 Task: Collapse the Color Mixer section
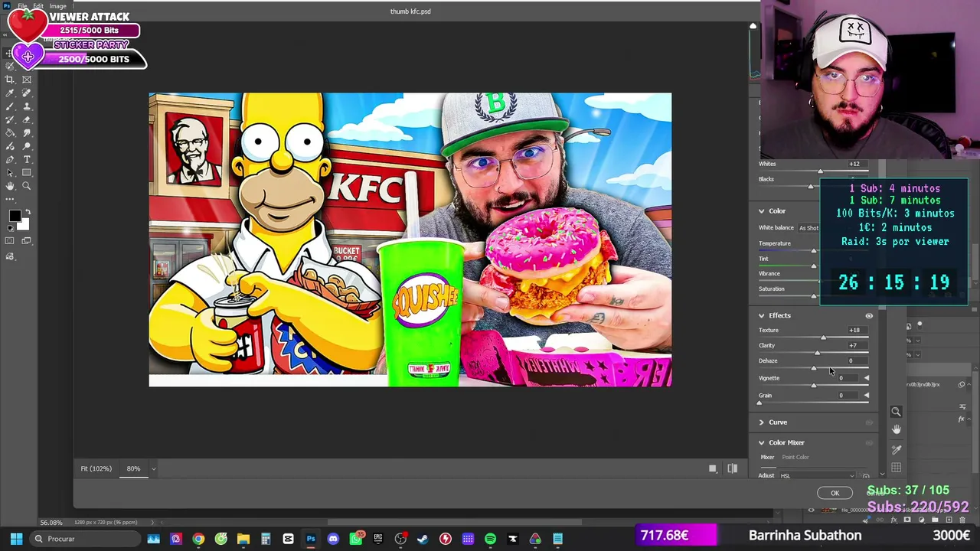pyautogui.click(x=762, y=442)
